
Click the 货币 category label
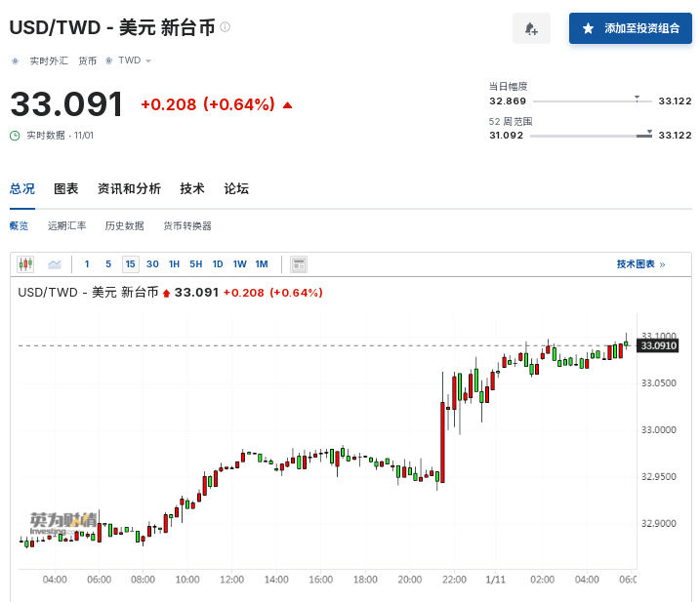88,61
